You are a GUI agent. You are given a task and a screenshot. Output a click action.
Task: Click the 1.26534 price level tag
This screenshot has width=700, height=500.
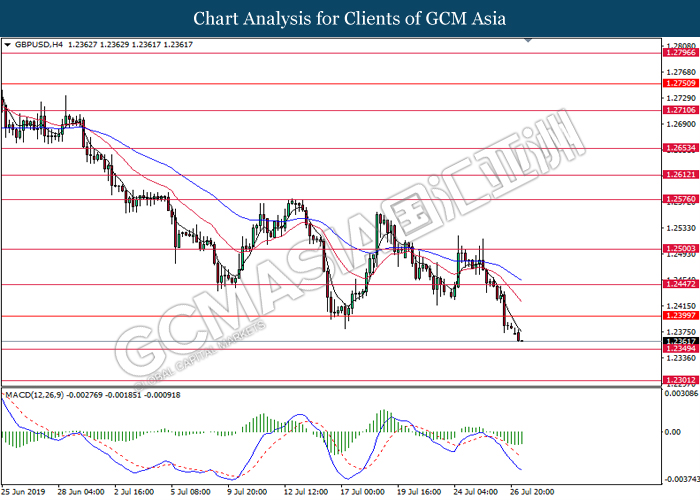pyautogui.click(x=679, y=147)
